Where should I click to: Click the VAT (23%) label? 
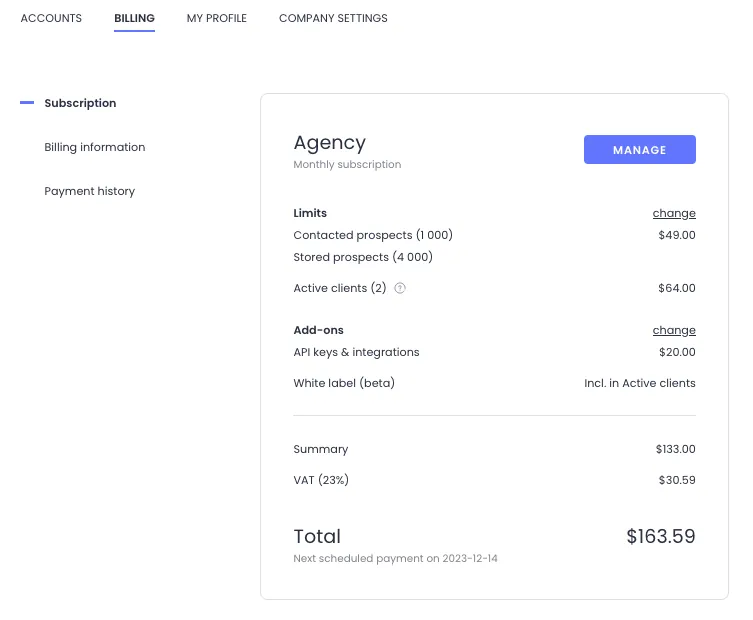point(321,480)
